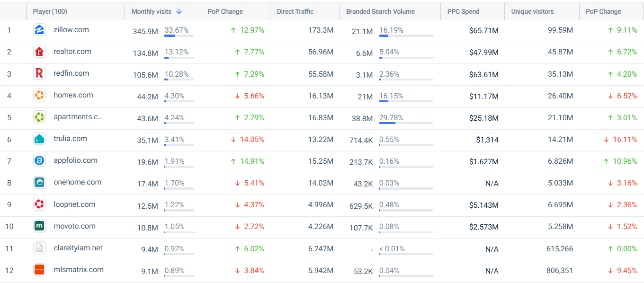The height and width of the screenshot is (283, 644).
Task: Sort by the Player (100) column header
Action: 50,11
